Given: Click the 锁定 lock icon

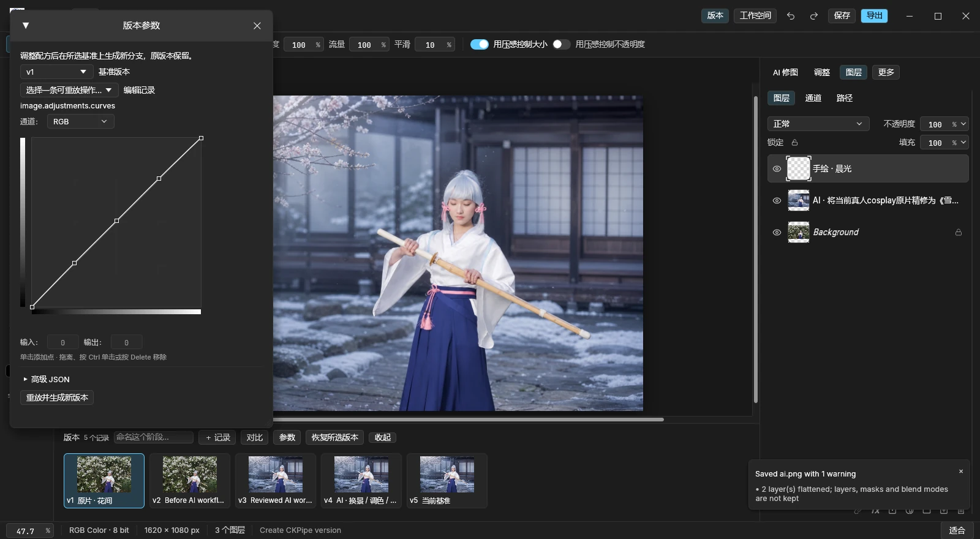Looking at the screenshot, I should coord(794,143).
